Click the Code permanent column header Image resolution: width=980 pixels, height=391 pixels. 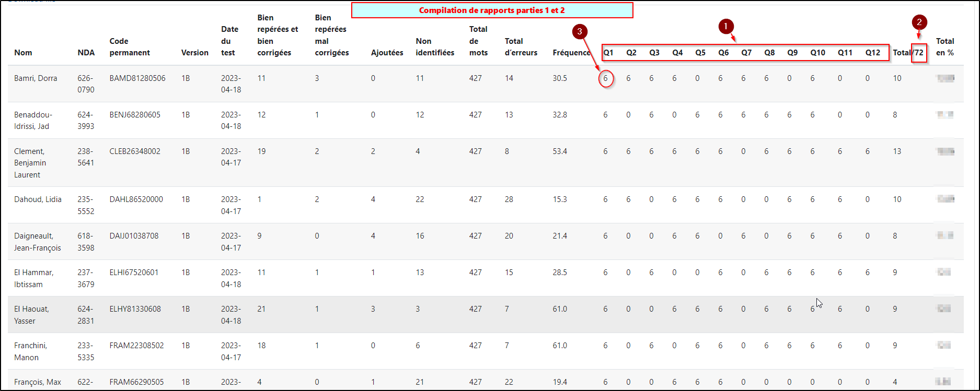[130, 47]
